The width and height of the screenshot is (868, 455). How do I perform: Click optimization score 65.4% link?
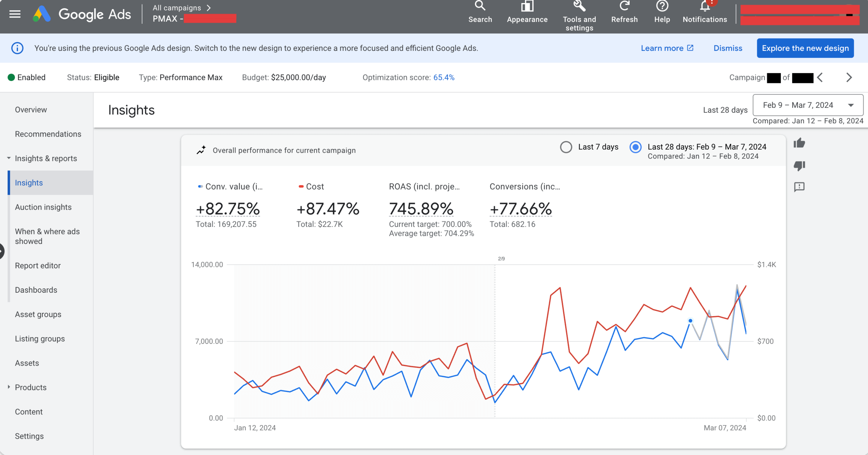pos(444,78)
